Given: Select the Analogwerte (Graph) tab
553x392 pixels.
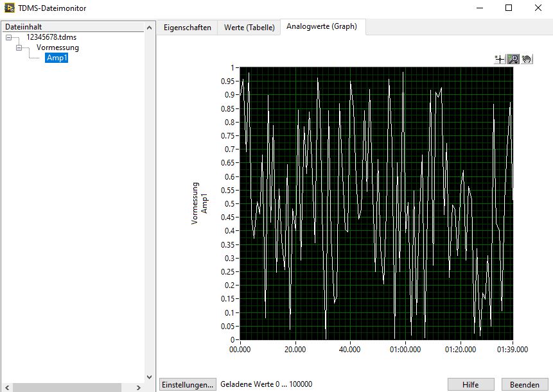Looking at the screenshot, I should click(322, 27).
